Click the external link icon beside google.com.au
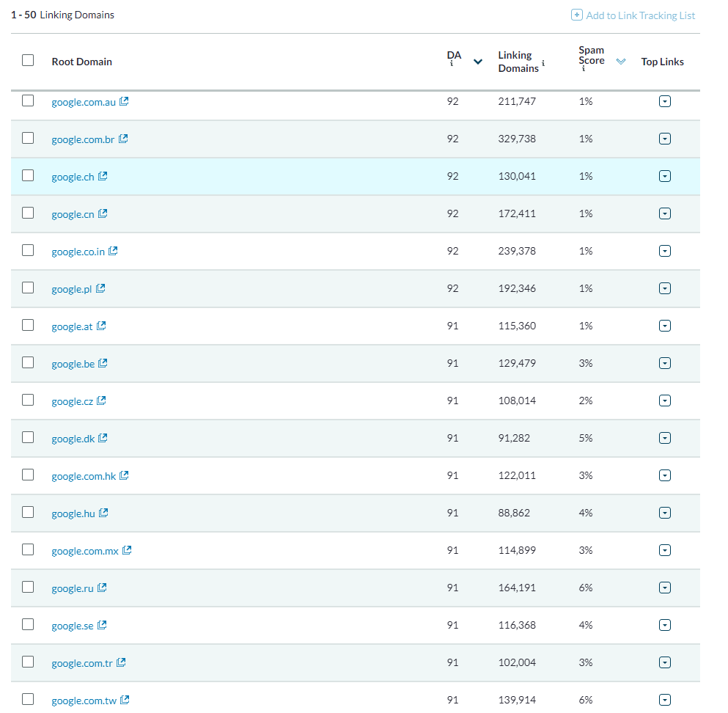 click(123, 100)
